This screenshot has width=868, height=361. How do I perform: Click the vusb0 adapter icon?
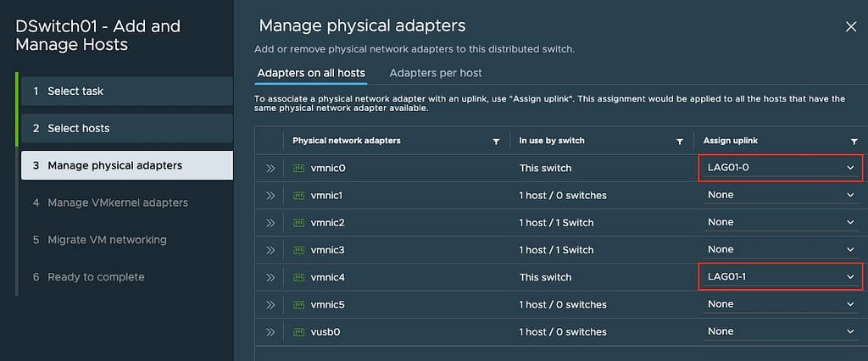(299, 331)
